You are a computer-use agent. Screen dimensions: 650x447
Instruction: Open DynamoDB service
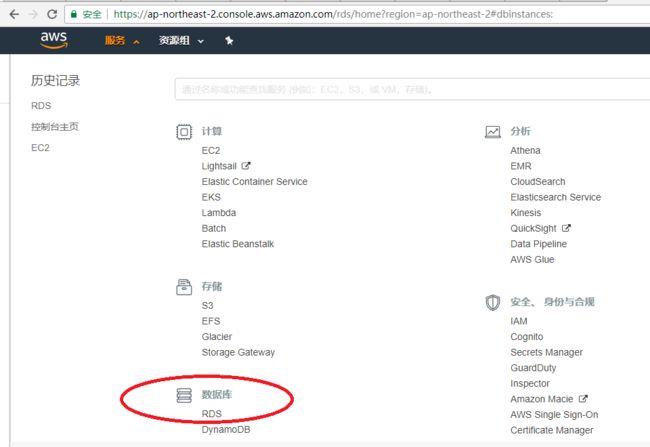pos(226,430)
